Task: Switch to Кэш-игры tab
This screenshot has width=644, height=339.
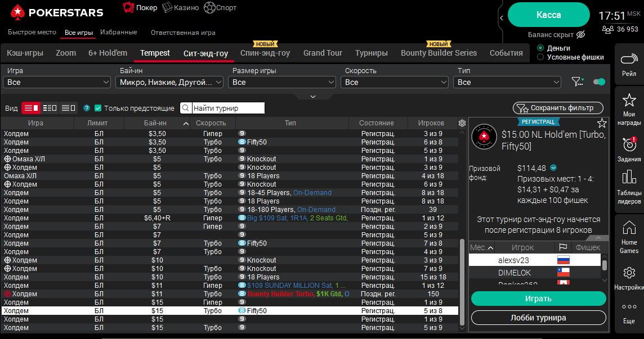Action: [x=25, y=53]
